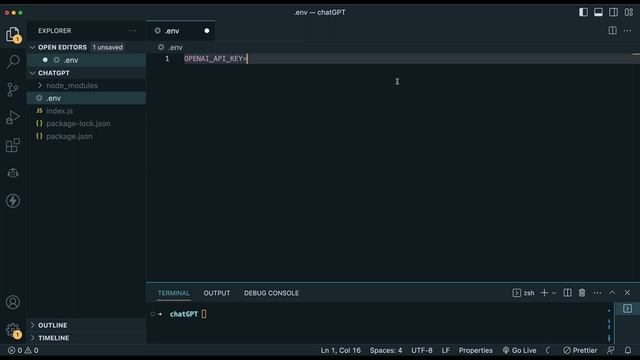Image resolution: width=640 pixels, height=360 pixels.
Task: Open the robot icon view in activity bar
Action: [13, 173]
